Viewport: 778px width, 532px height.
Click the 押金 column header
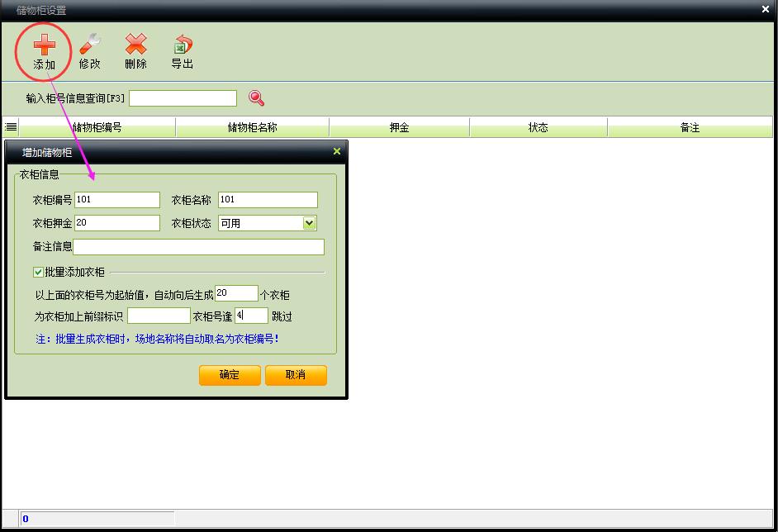pos(399,127)
